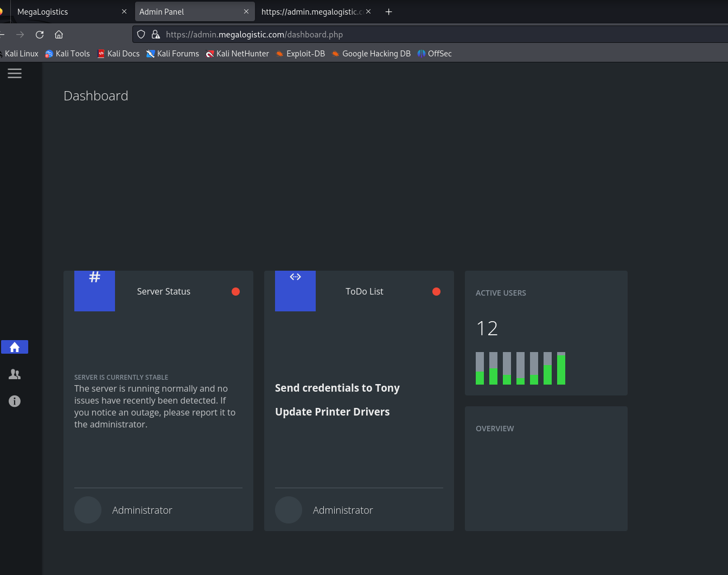The height and width of the screenshot is (575, 728).
Task: Switch to the MegaLogistics tab
Action: click(65, 12)
